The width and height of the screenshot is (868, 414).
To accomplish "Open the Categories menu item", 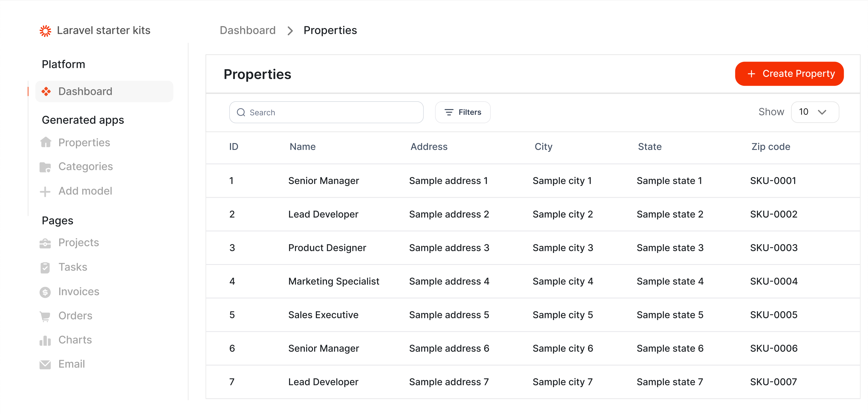I will tap(85, 167).
